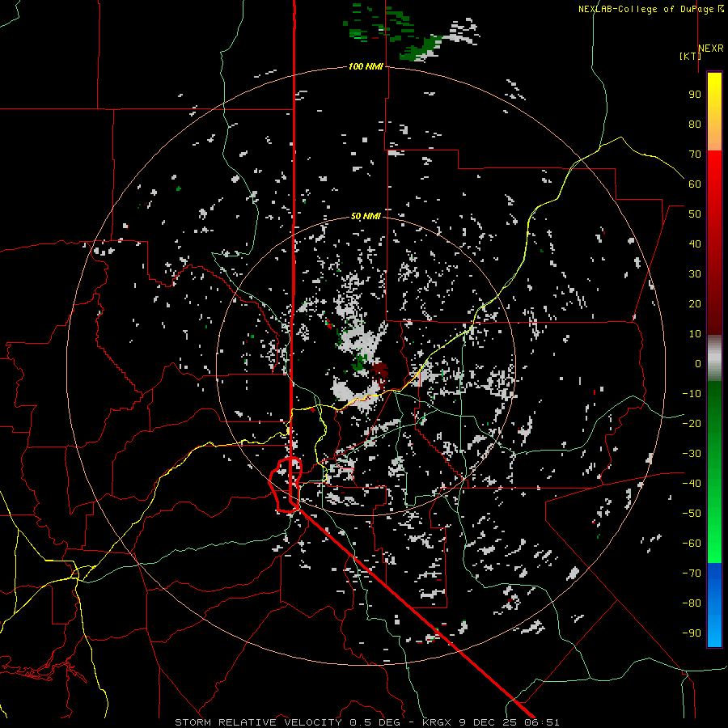728x728 pixels.
Task: Select the 20 knot scale label
Action: pos(695,303)
